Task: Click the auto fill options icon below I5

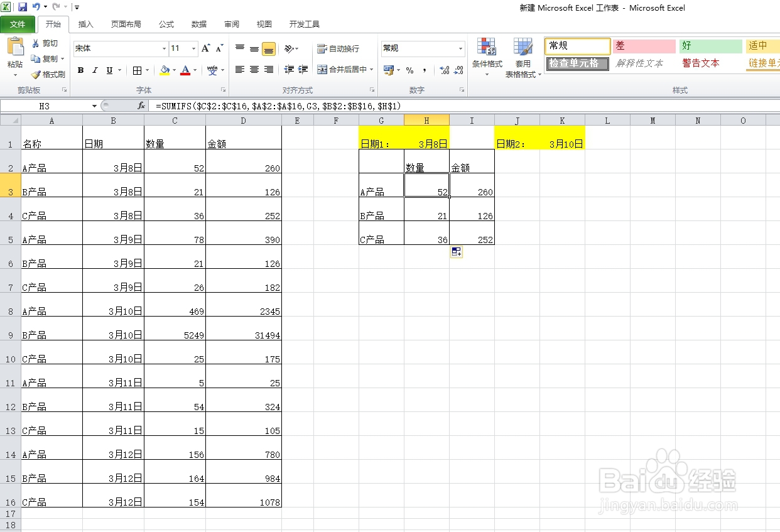Action: pyautogui.click(x=457, y=252)
